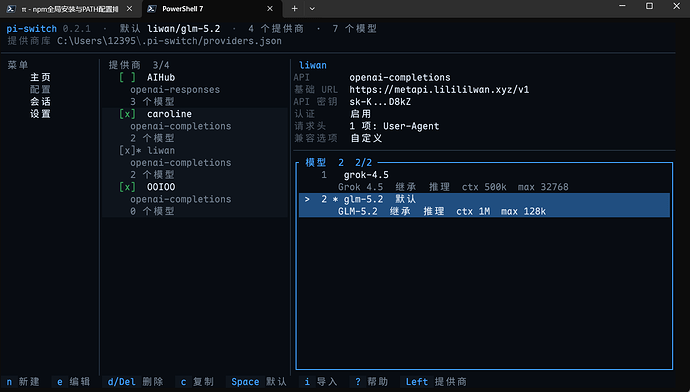Click the 'e 编辑' shortcut
Screen dimensions: 690x392
(x=73, y=381)
